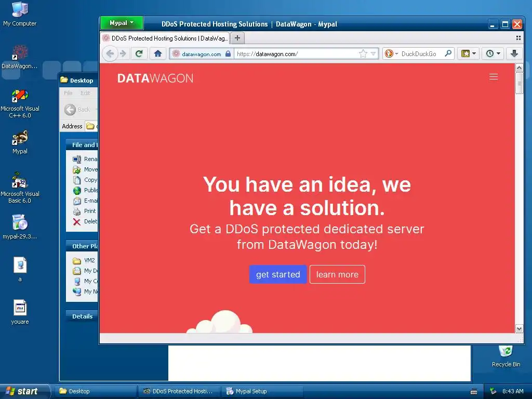The width and height of the screenshot is (532, 399).
Task: Click the Mypal Setup taskbar button
Action: pyautogui.click(x=262, y=391)
